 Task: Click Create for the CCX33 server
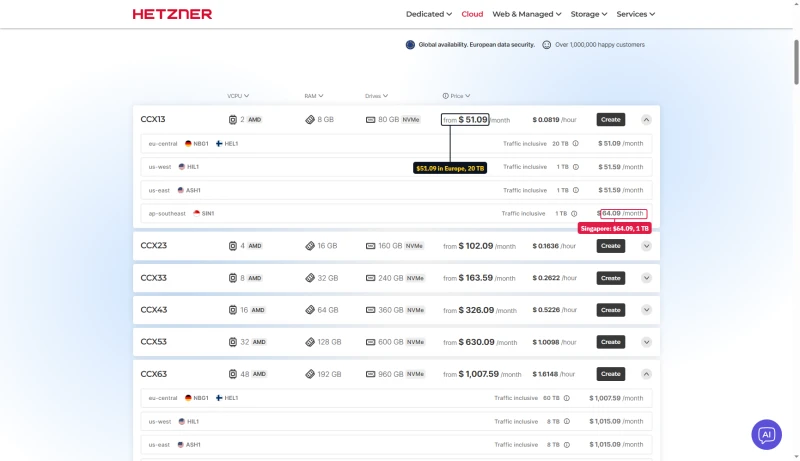click(x=611, y=278)
